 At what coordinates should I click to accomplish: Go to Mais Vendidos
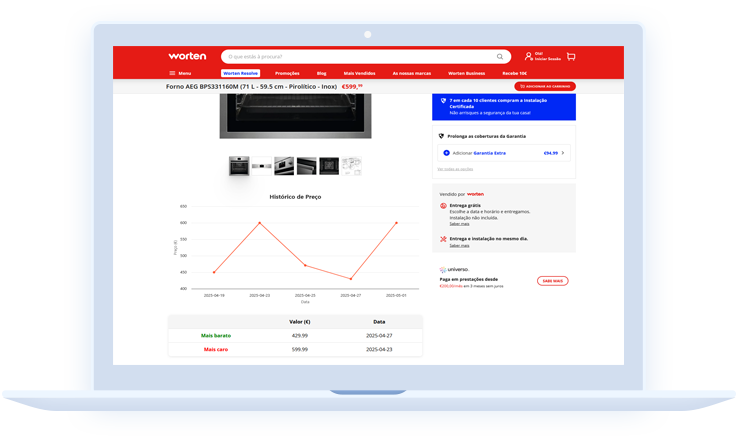(359, 73)
